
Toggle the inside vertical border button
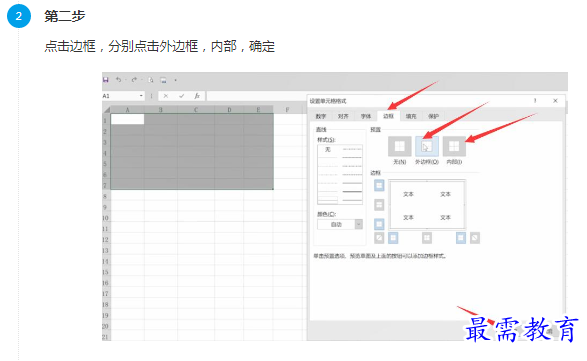[427, 238]
